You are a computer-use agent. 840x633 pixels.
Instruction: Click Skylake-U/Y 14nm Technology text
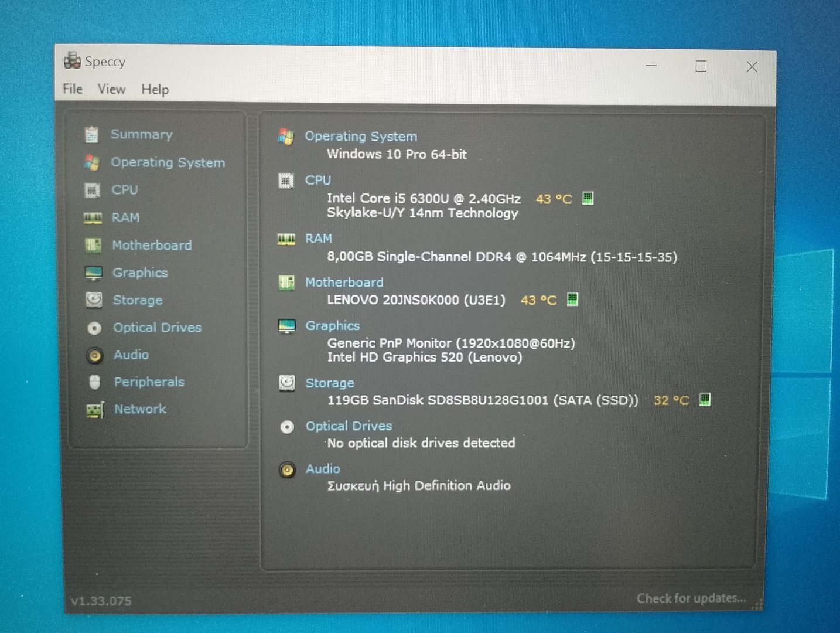click(422, 213)
